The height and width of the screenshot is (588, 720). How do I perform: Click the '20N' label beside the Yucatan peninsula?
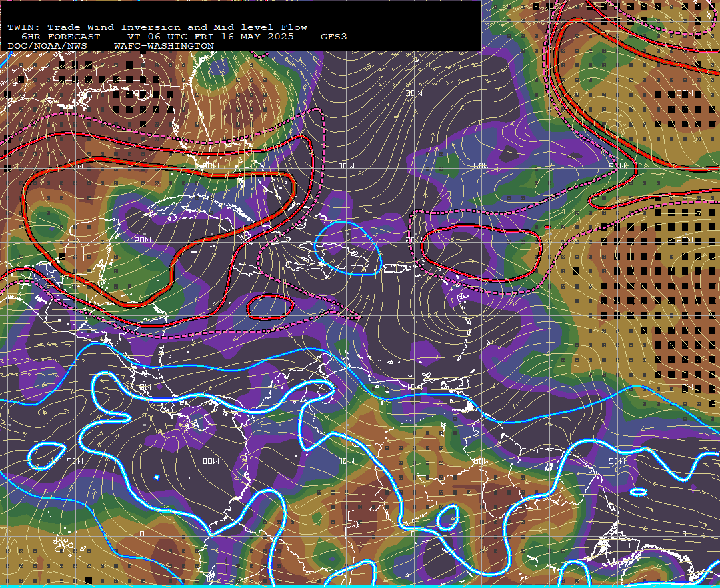(143, 240)
